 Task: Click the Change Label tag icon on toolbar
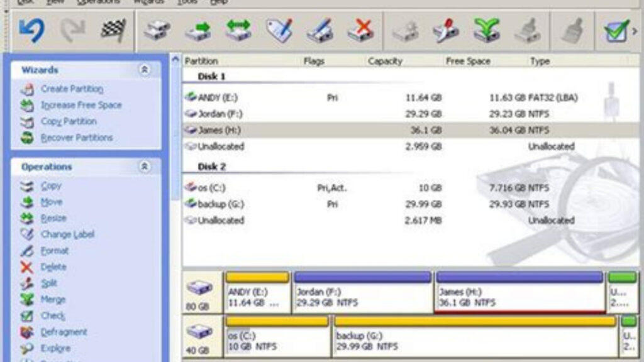click(280, 30)
